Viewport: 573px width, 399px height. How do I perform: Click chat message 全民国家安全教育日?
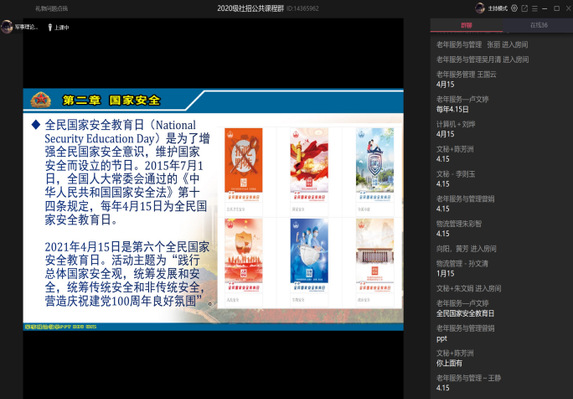click(x=465, y=314)
